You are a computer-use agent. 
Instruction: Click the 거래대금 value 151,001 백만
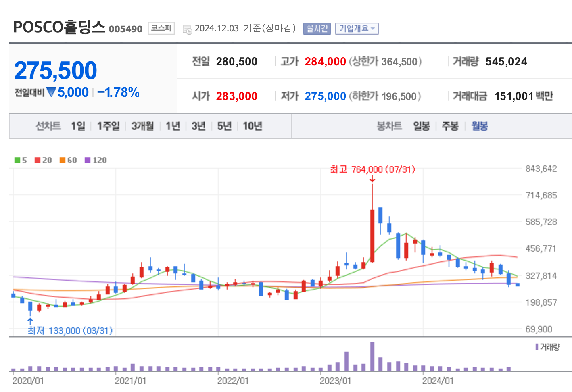pyautogui.click(x=524, y=96)
